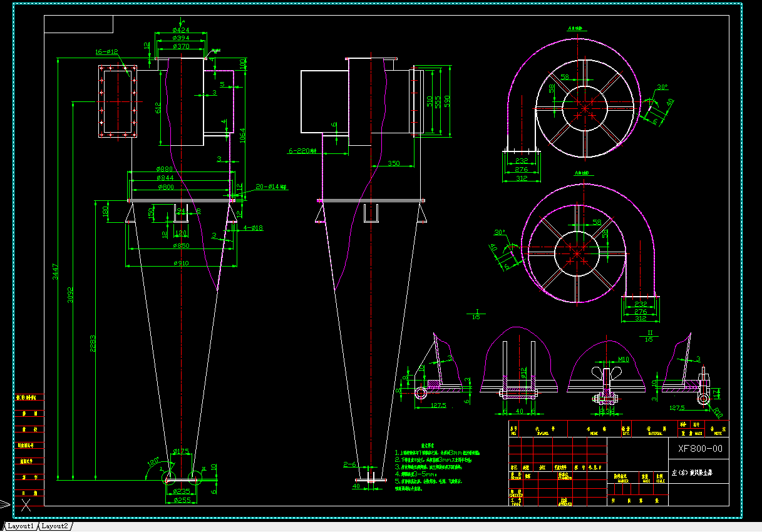Click the 510 vertical dimension

click(x=429, y=101)
